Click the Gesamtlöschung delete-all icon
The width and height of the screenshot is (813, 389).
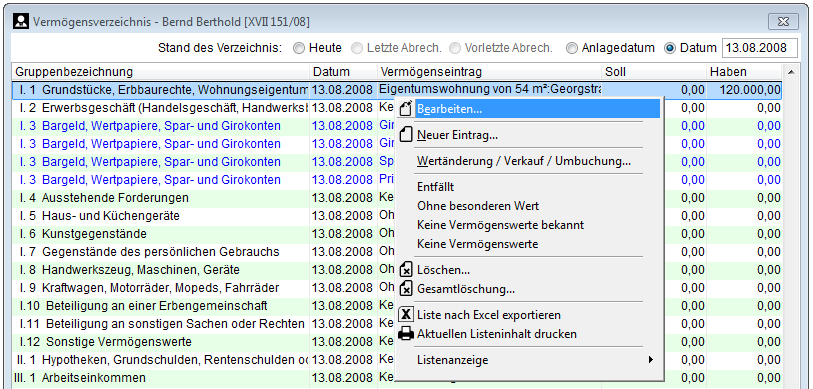coord(407,288)
